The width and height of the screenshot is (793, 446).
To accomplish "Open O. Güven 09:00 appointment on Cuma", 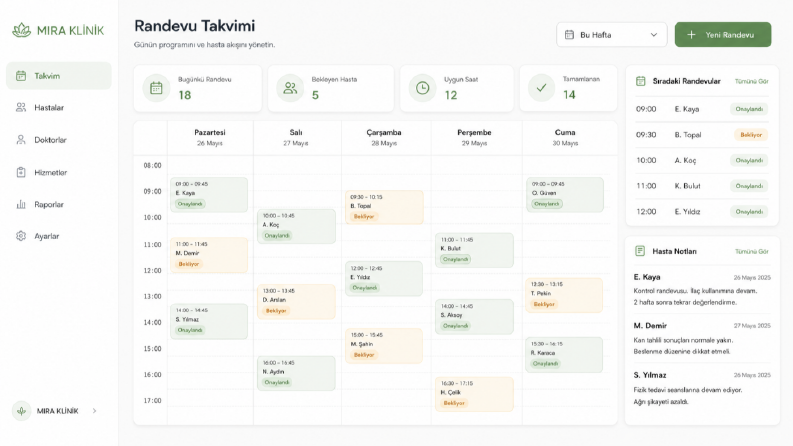I will coord(564,194).
